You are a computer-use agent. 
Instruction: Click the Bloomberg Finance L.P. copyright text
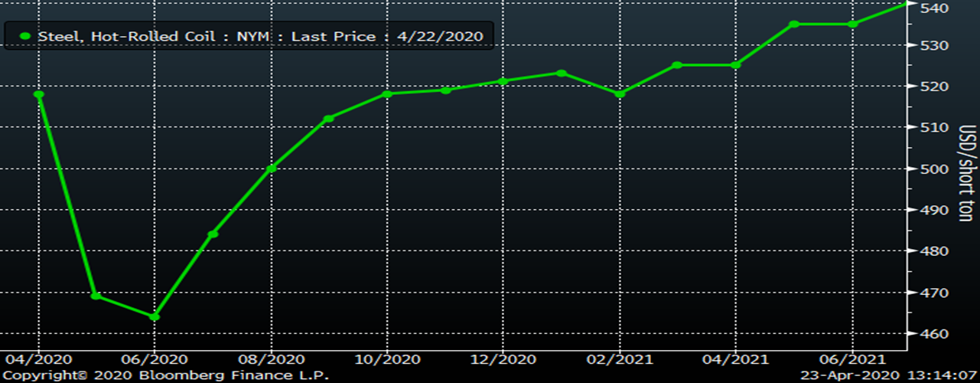pos(164,375)
